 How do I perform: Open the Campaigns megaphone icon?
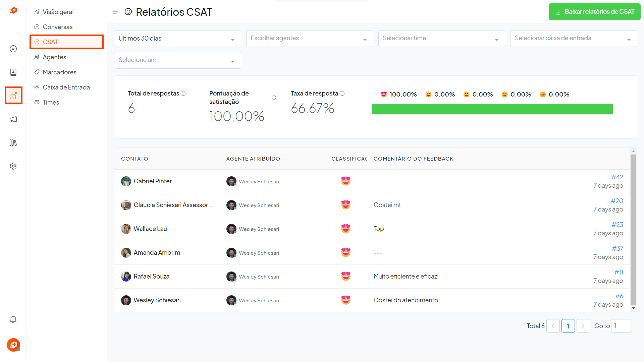[x=13, y=119]
